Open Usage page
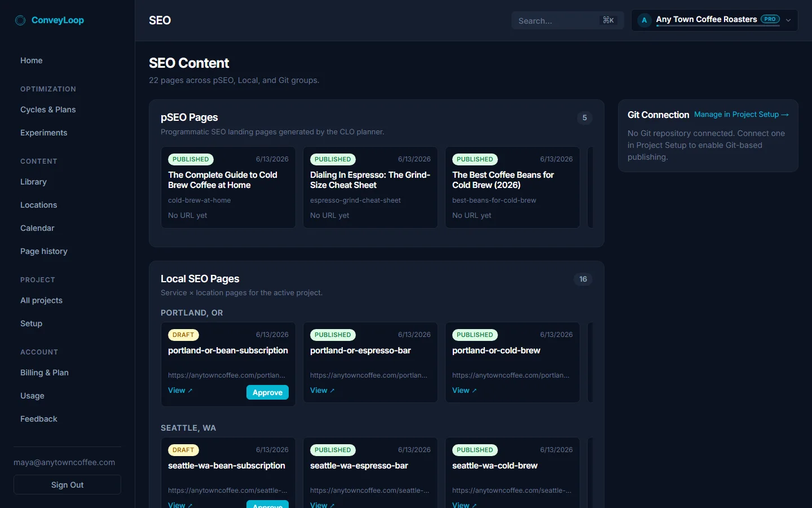This screenshot has height=508, width=812. point(33,396)
